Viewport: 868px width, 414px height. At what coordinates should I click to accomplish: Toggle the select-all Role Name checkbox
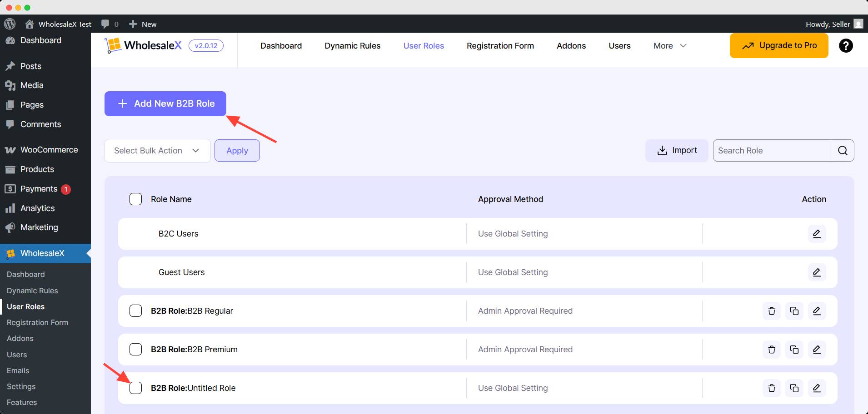(135, 199)
